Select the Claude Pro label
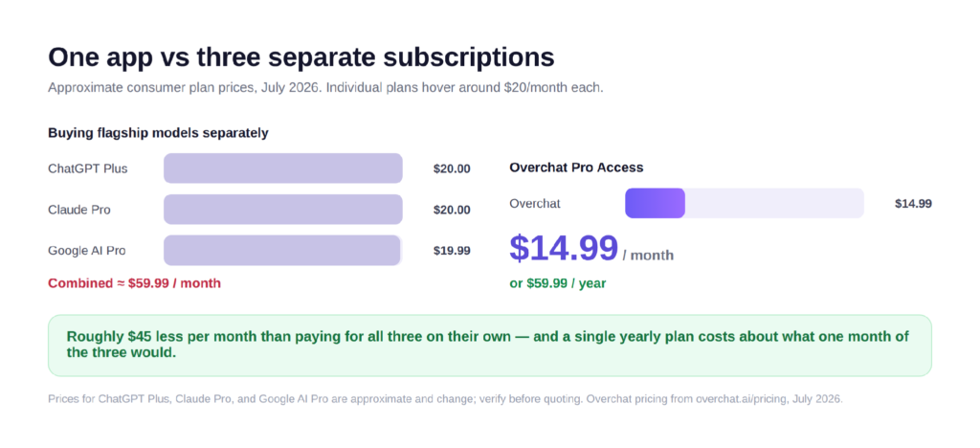Image resolution: width=980 pixels, height=448 pixels. coord(79,210)
